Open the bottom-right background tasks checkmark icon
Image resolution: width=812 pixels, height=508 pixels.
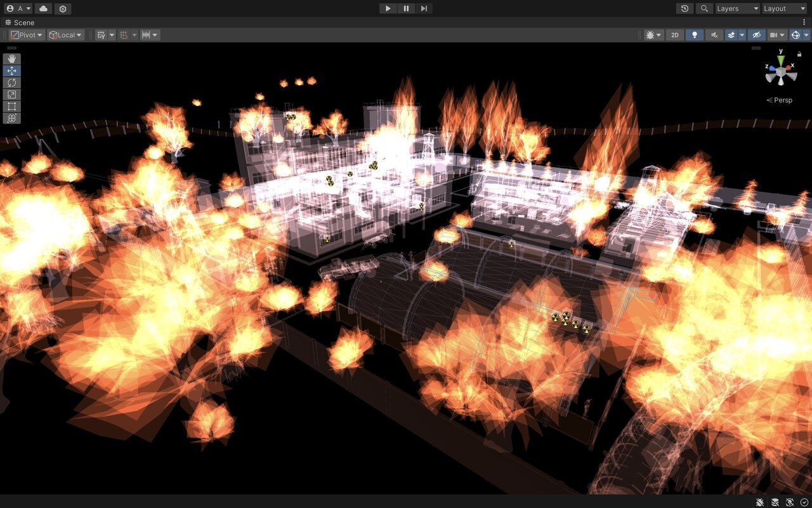pyautogui.click(x=804, y=502)
